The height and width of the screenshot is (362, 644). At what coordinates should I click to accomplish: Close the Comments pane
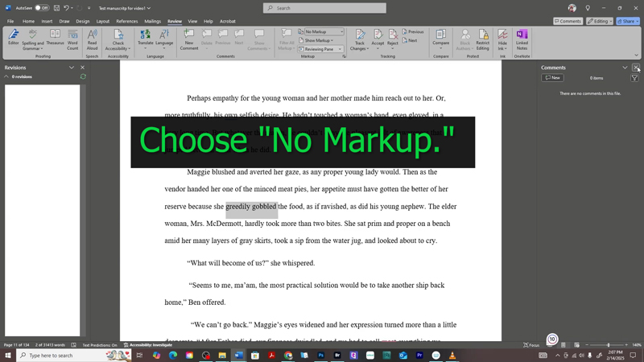pos(636,68)
